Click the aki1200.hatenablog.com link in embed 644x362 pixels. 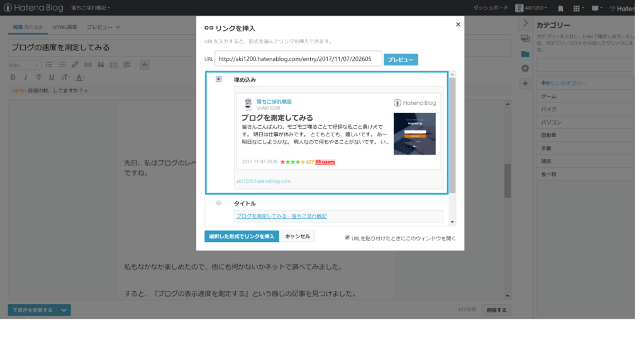click(x=264, y=181)
